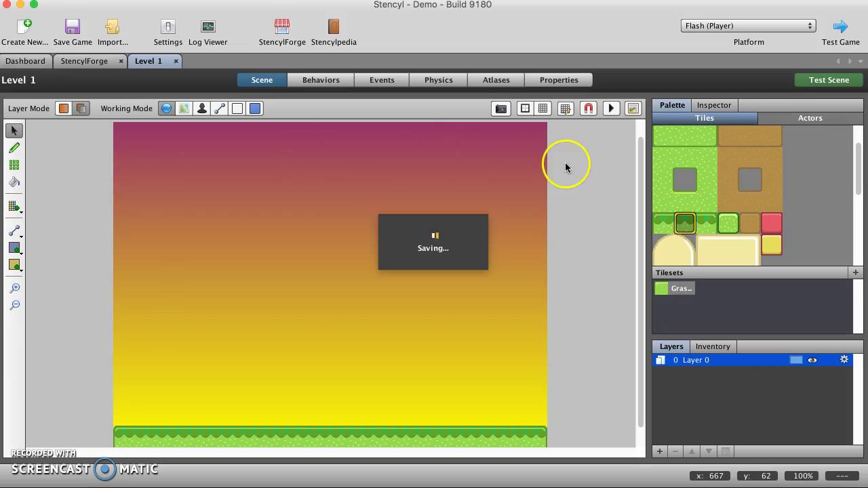Open the Properties scene tab
868x488 pixels.
559,80
